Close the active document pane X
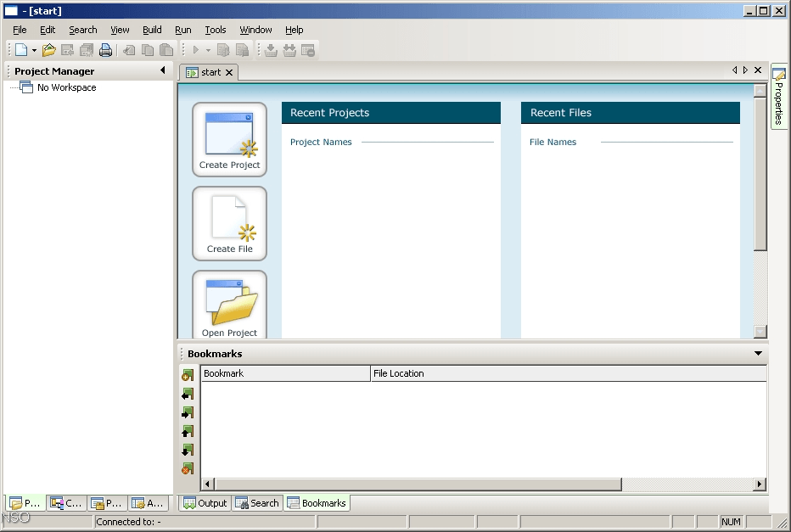 pyautogui.click(x=758, y=70)
